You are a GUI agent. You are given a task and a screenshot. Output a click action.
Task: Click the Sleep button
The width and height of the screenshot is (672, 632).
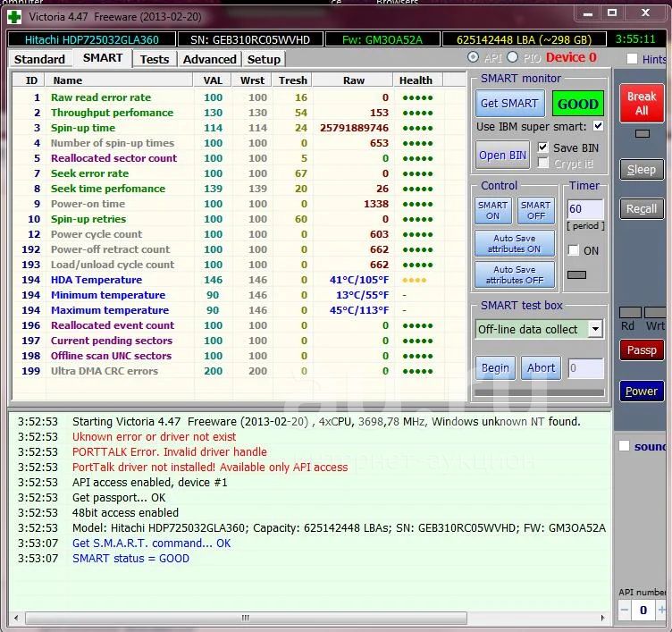click(x=642, y=169)
